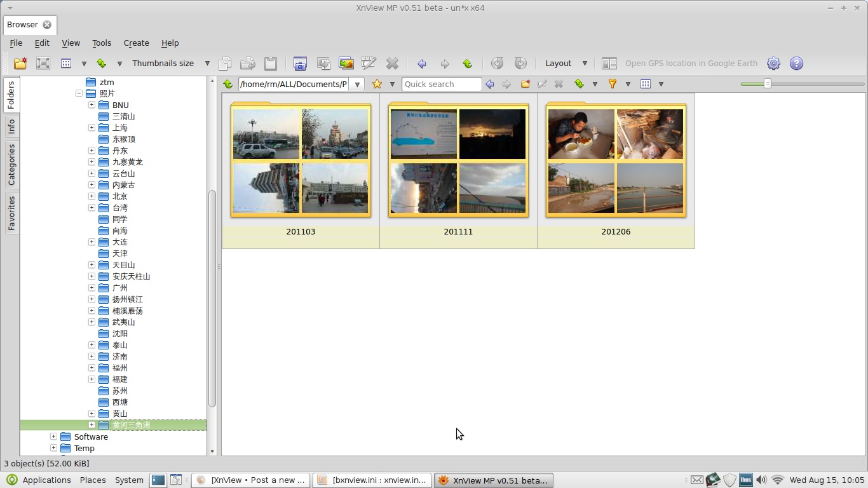Switch to the Folders side tab
Screen dimensions: 868x488
pos(11,95)
